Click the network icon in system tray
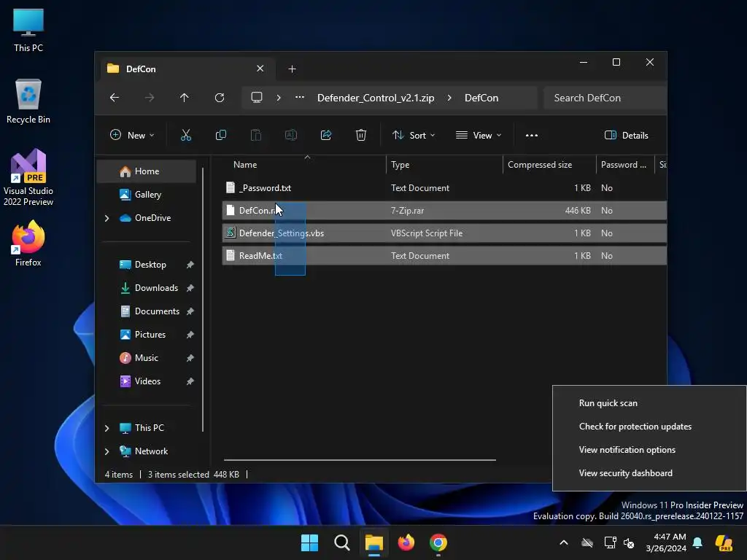Screen dimensions: 747x560 610,542
